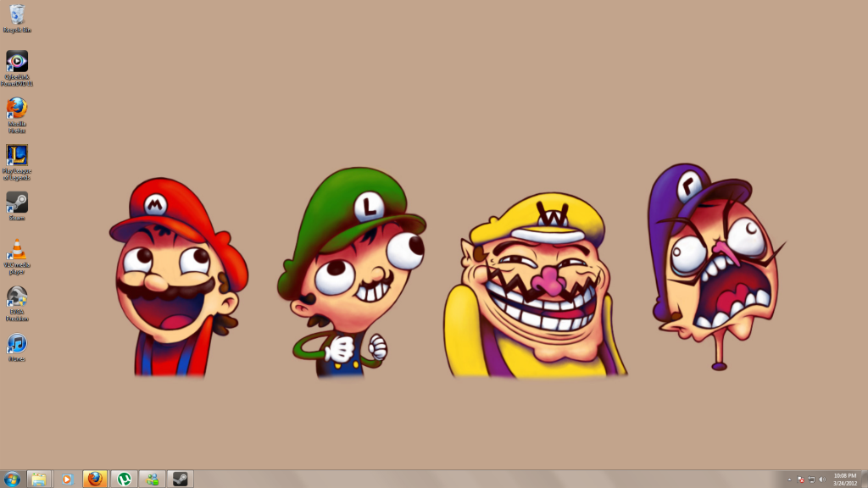This screenshot has width=868, height=488.
Task: Launch VLC media player from the desktop
Action: [x=17, y=257]
